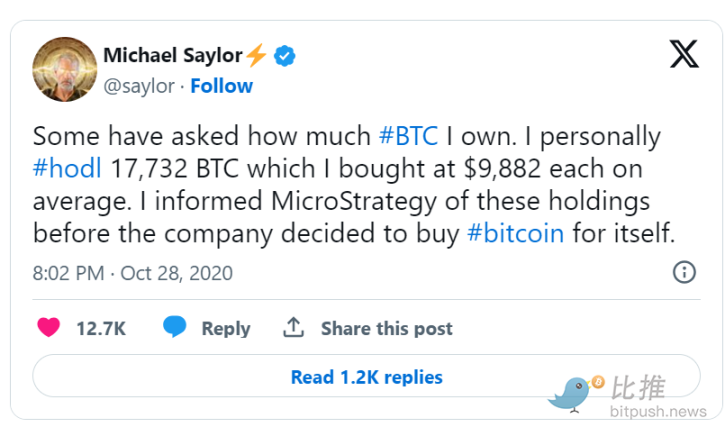Click the lightning bolt emoji beside name
The width and height of the screenshot is (725, 436).
click(x=256, y=56)
